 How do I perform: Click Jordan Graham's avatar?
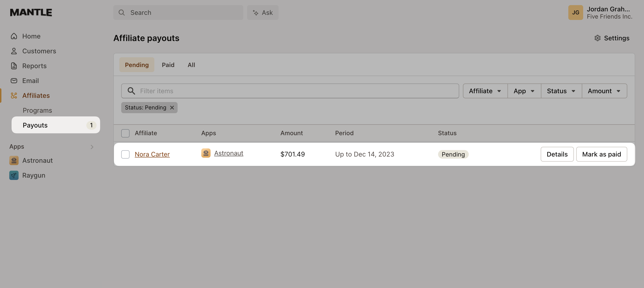(576, 12)
